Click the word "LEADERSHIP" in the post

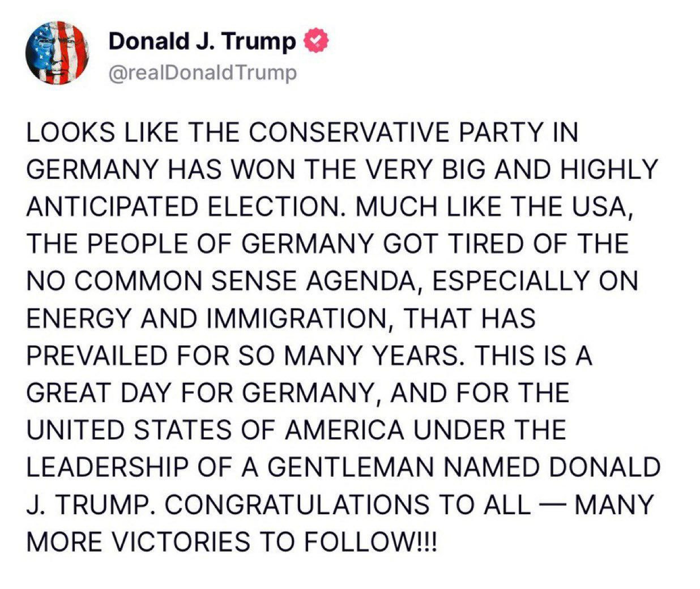tap(107, 467)
